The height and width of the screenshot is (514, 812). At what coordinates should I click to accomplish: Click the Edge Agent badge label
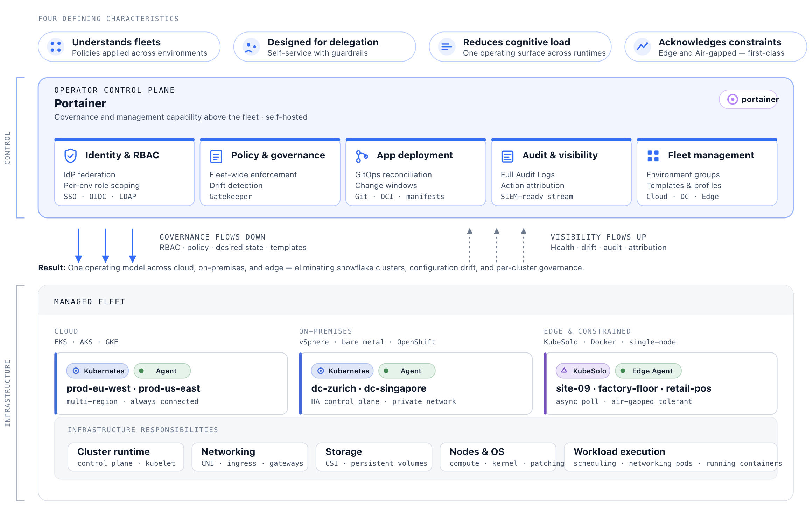coord(652,371)
